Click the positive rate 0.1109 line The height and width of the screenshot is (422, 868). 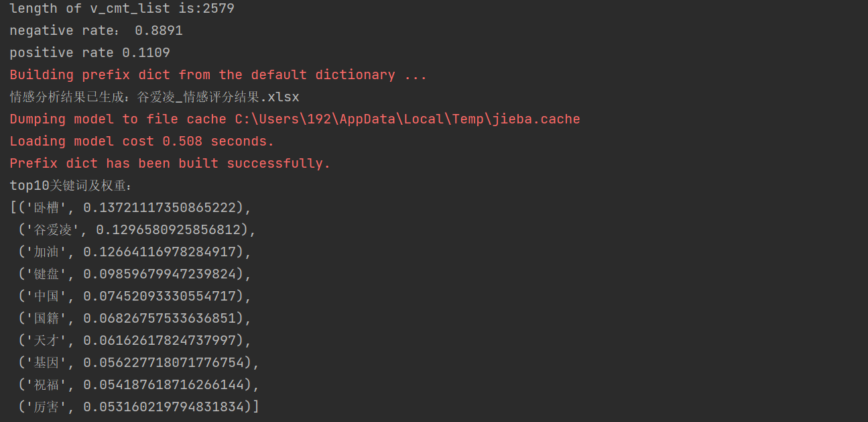(90, 53)
